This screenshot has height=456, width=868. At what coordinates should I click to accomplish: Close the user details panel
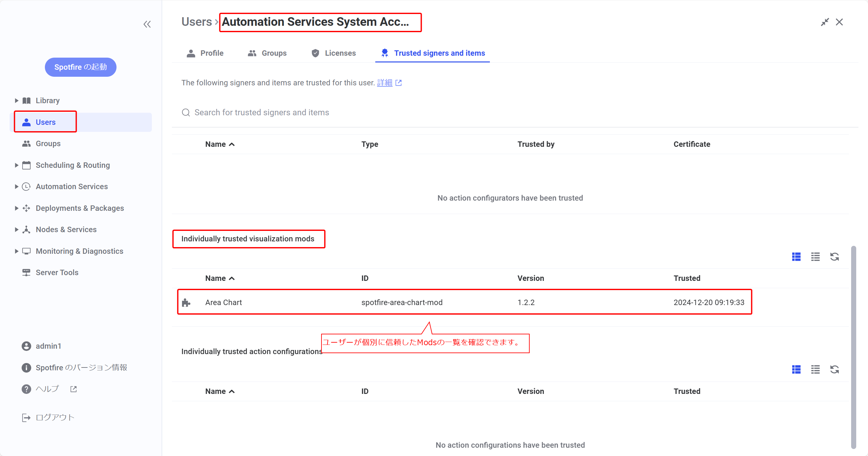839,22
